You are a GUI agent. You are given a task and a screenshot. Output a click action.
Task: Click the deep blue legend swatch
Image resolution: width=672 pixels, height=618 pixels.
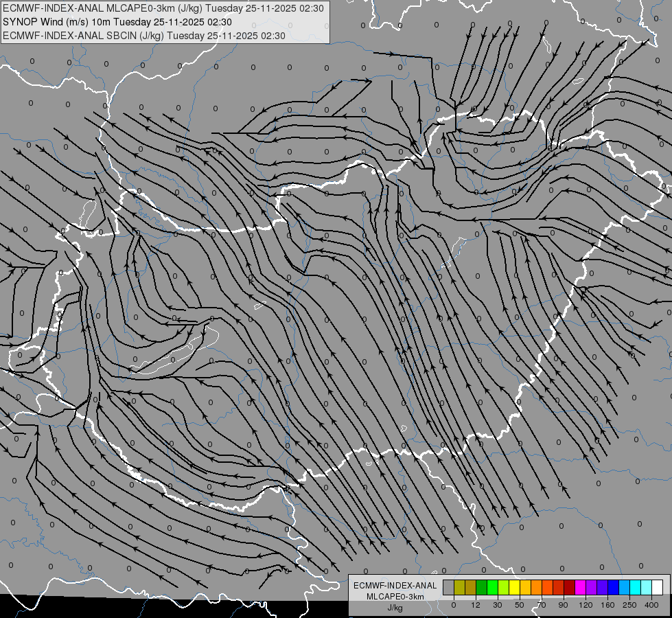click(x=613, y=587)
